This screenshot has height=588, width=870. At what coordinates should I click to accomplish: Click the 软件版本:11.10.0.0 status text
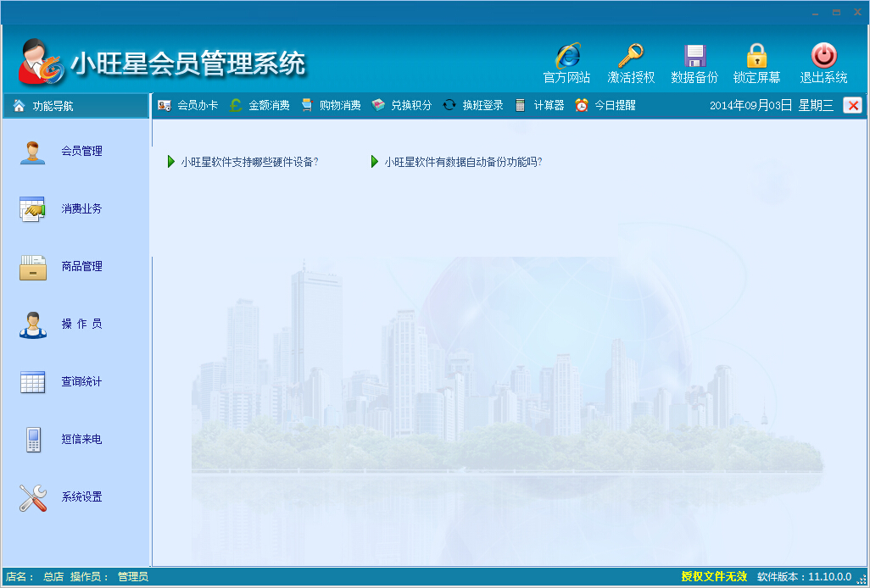coord(805,576)
